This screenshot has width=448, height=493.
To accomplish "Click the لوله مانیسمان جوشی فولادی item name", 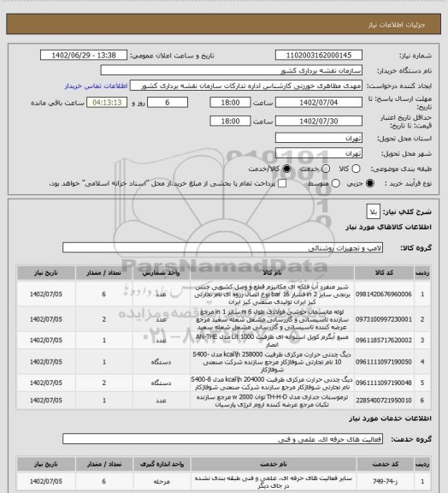I will click(x=272, y=319).
